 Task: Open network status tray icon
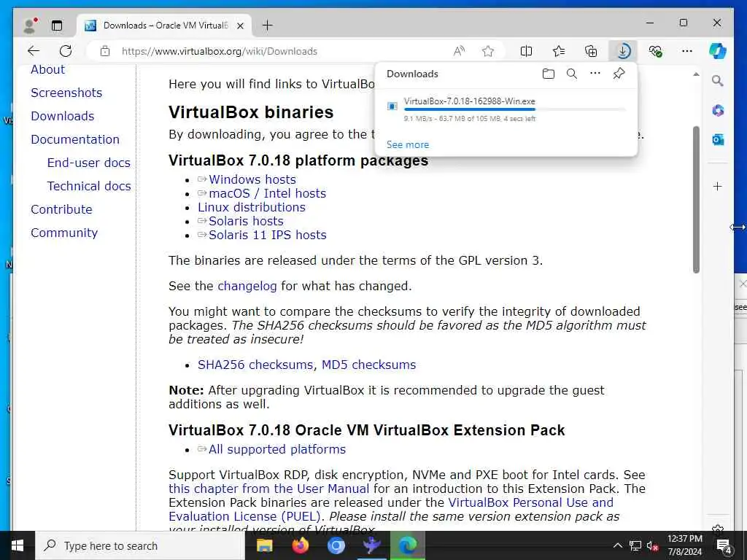635,545
